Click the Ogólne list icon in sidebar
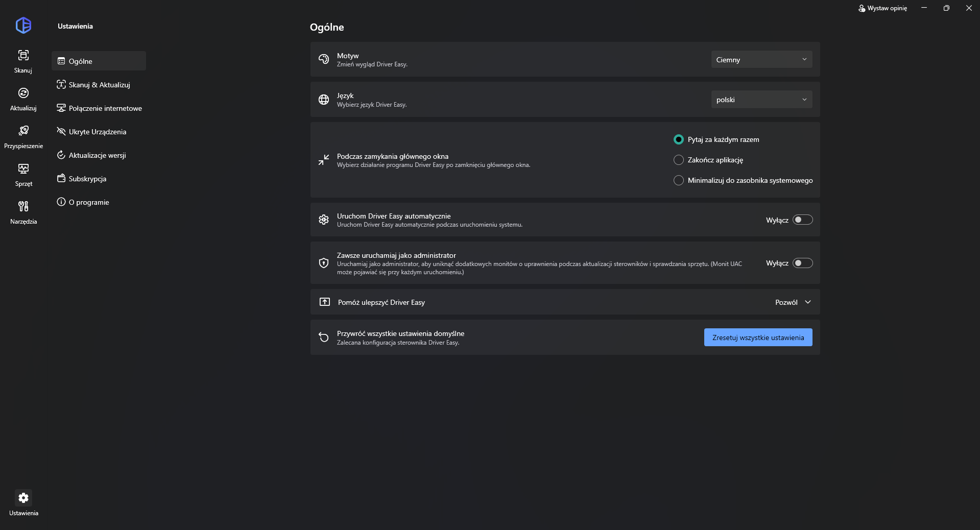980x530 pixels. pyautogui.click(x=61, y=61)
